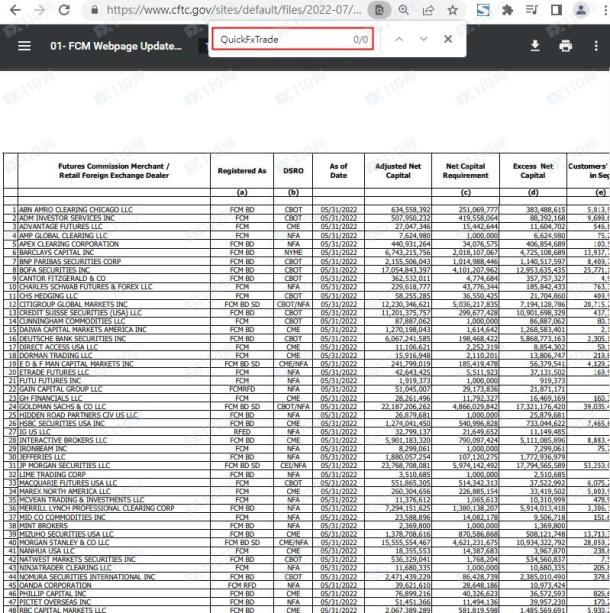610x613 pixels.
Task: Select row 'ADVANTAGE FUTURES LLC'
Action: 307,227
